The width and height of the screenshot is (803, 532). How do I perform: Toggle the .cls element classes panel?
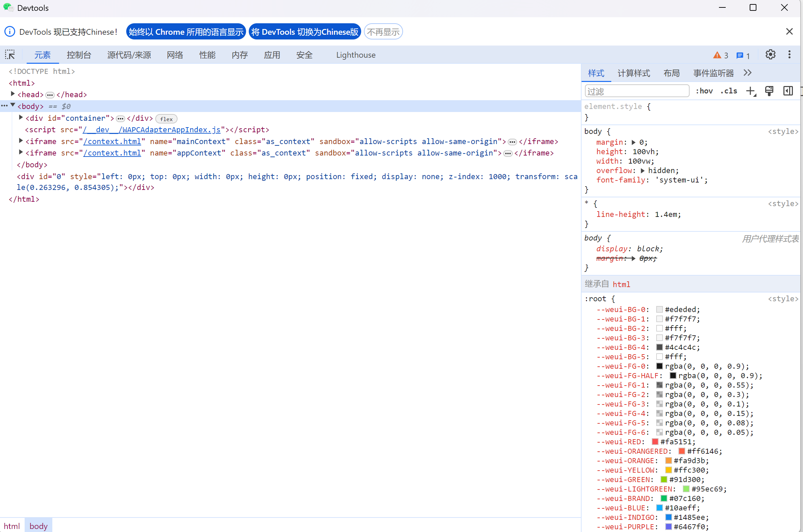[x=729, y=91]
